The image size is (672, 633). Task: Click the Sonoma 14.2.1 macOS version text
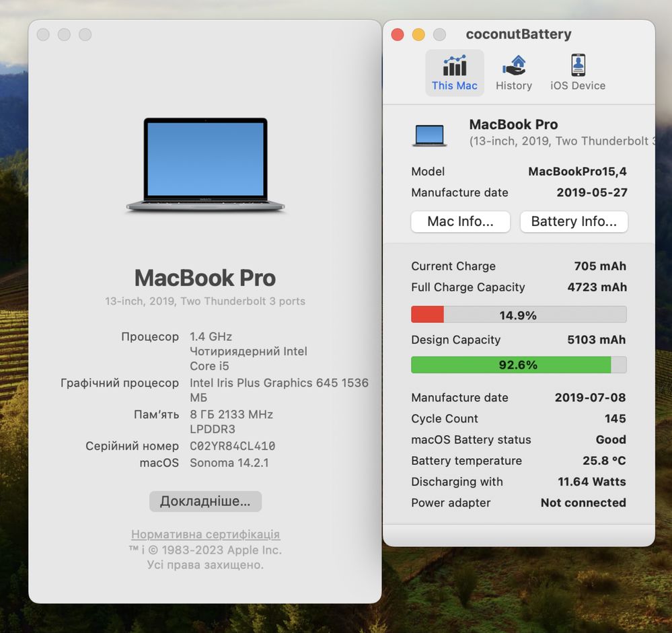229,463
